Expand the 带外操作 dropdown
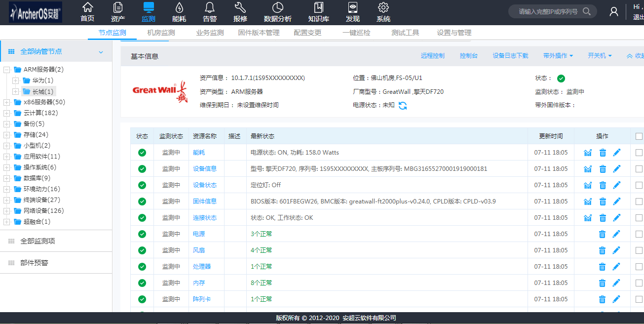The height and width of the screenshot is (324, 644). click(558, 56)
